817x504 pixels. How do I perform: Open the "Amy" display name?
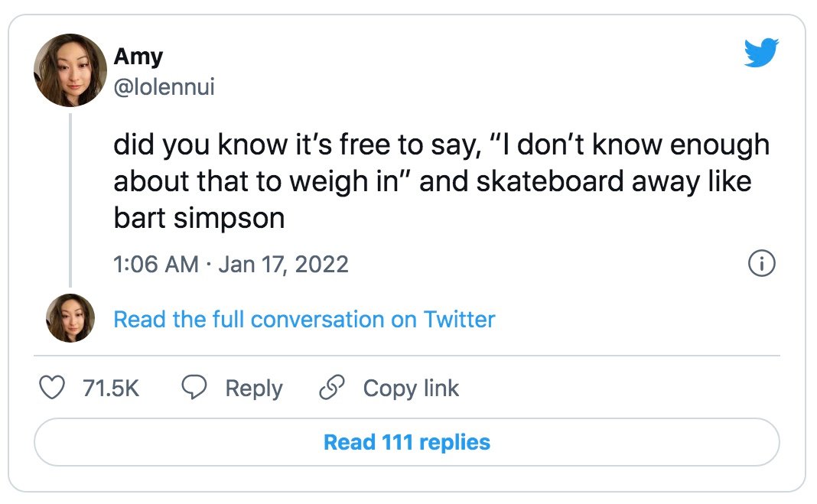[x=138, y=57]
